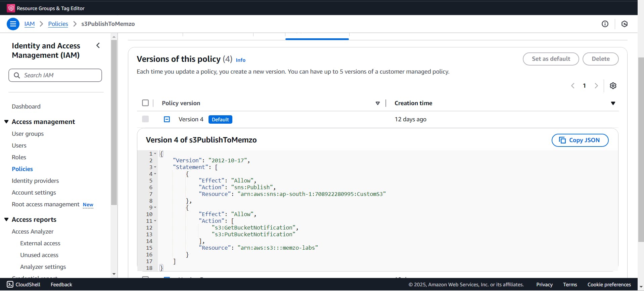This screenshot has width=644, height=291.
Task: Fold the Statement array at line 3
Action: coord(155,167)
